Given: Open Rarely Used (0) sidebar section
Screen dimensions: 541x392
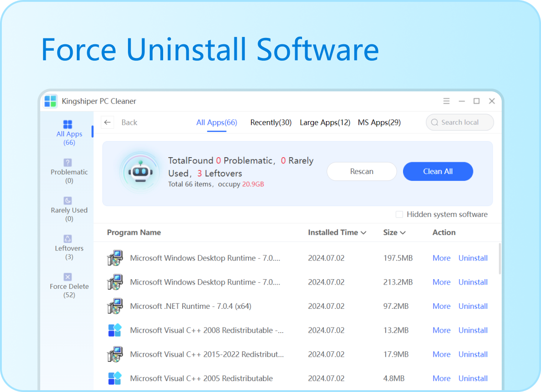Looking at the screenshot, I should (x=69, y=209).
